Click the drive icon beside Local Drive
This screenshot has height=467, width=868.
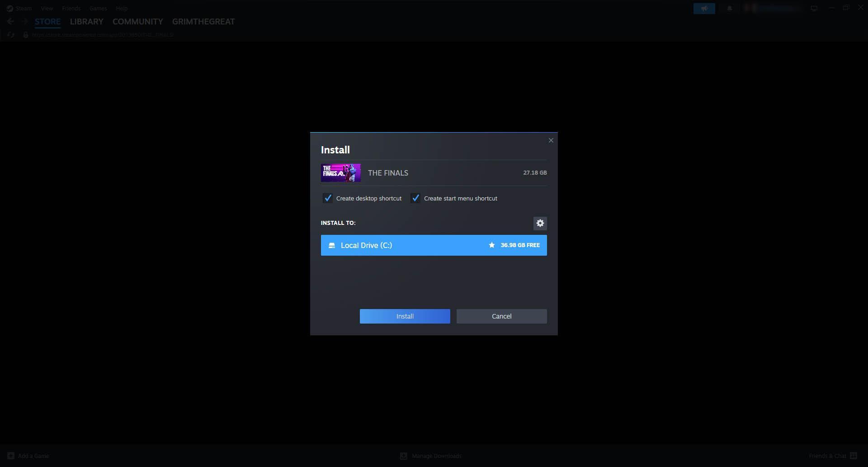331,245
